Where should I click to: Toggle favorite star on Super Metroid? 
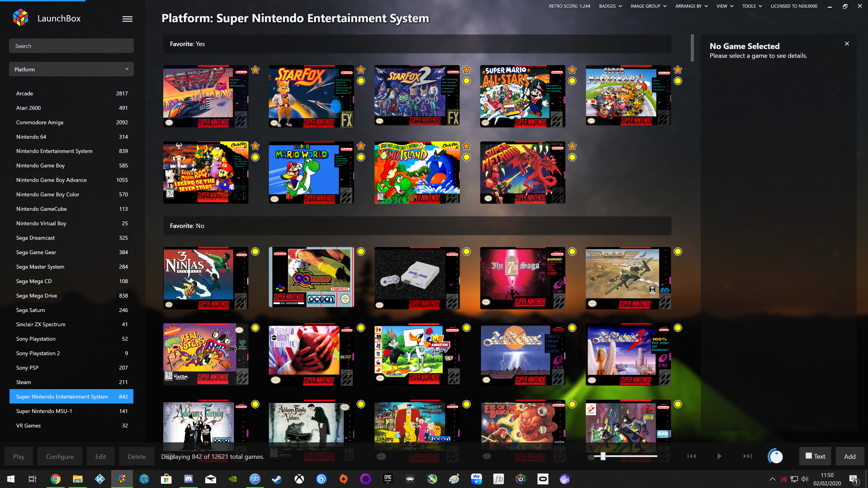(x=572, y=146)
